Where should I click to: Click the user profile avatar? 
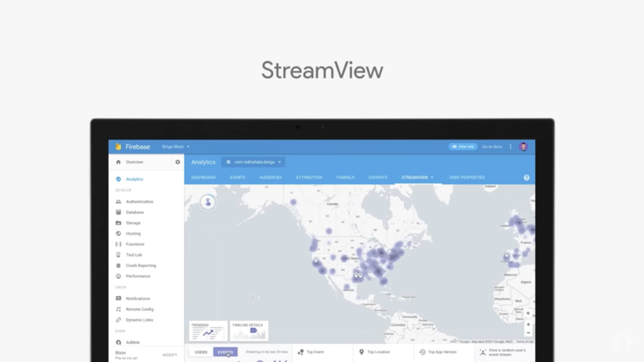(523, 147)
